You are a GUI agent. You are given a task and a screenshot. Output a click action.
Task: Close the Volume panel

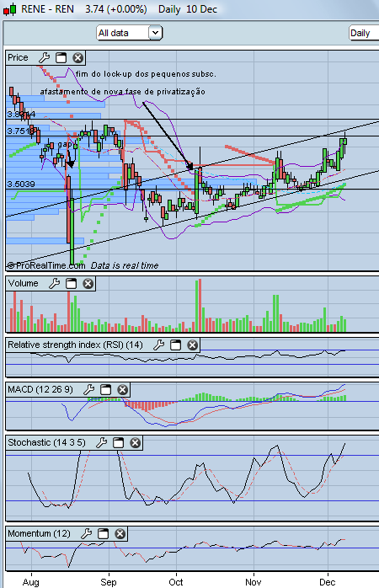click(x=88, y=284)
